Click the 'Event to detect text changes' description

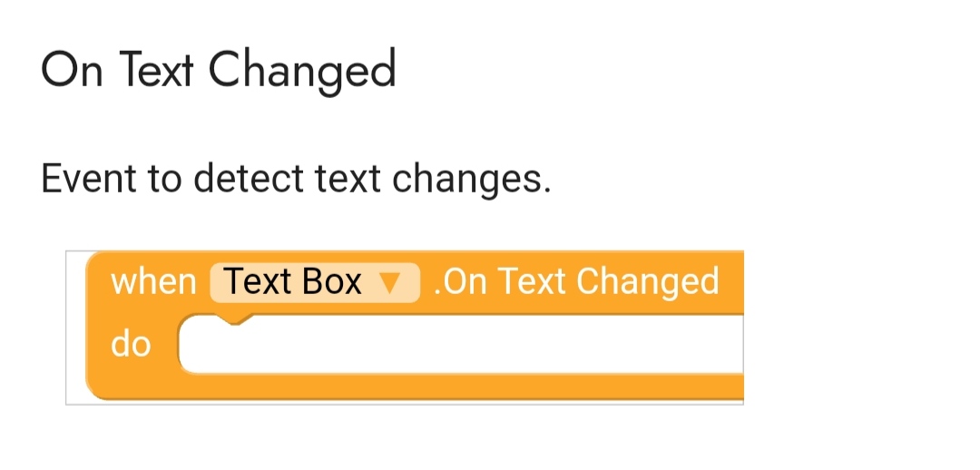[296, 178]
